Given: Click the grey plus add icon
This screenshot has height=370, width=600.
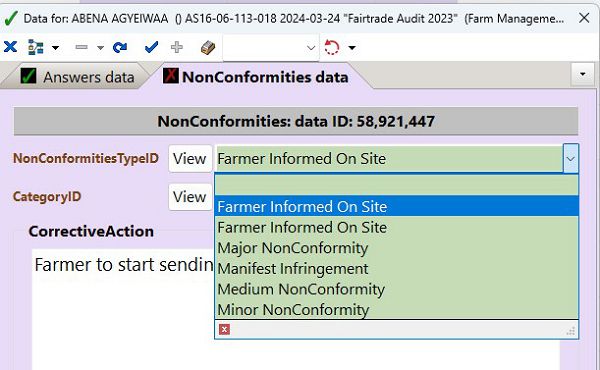Looking at the screenshot, I should click(176, 47).
